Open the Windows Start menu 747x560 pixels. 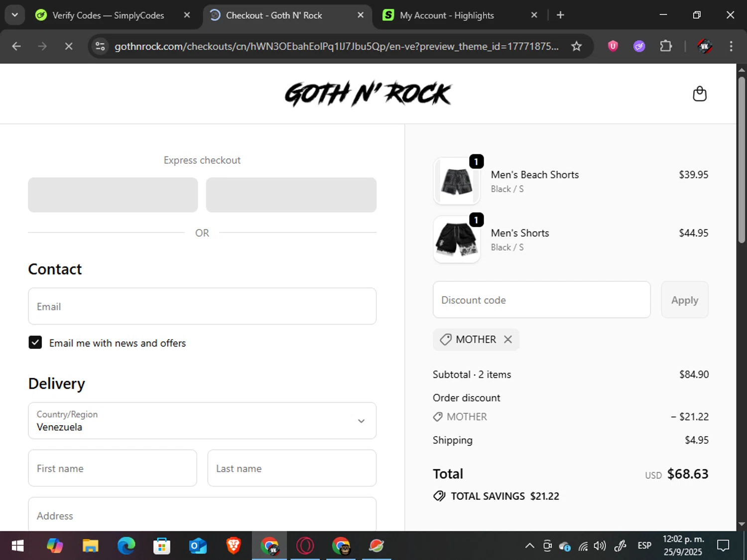point(17,546)
